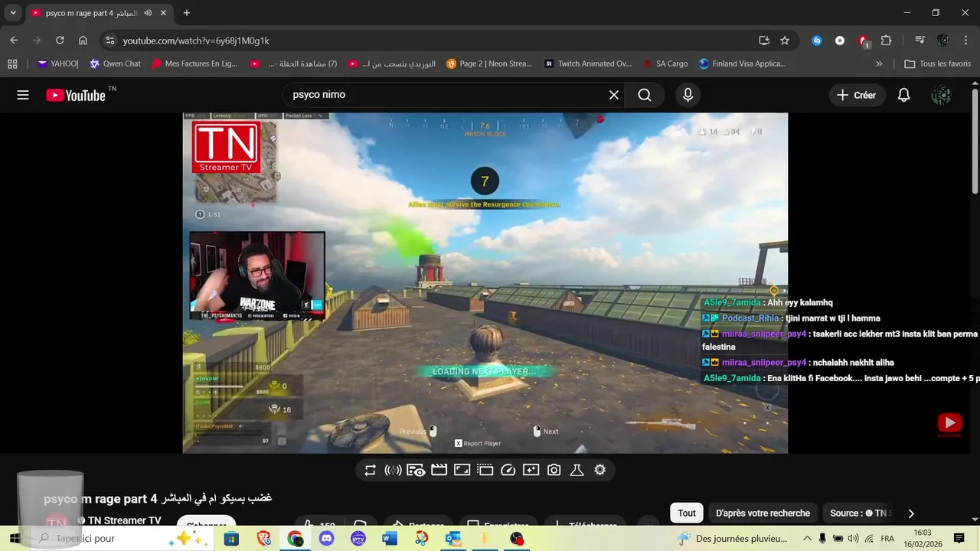The image size is (980, 551).
Task: Go back to previous page
Action: [14, 41]
